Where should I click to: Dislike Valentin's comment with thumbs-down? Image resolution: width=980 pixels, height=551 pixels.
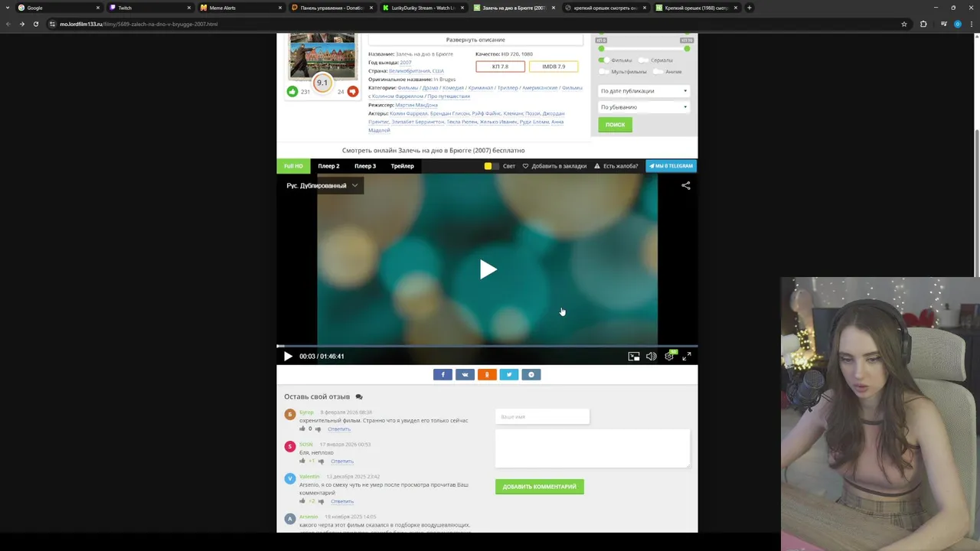321,501
